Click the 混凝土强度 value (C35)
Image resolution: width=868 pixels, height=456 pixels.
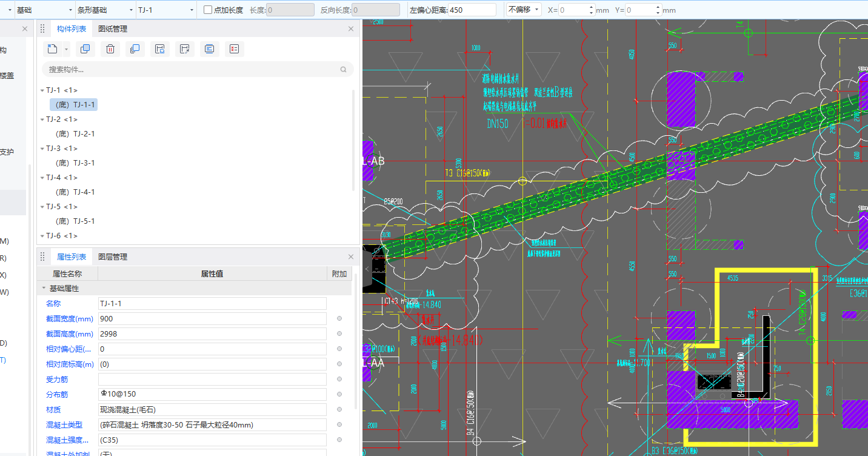coord(212,440)
